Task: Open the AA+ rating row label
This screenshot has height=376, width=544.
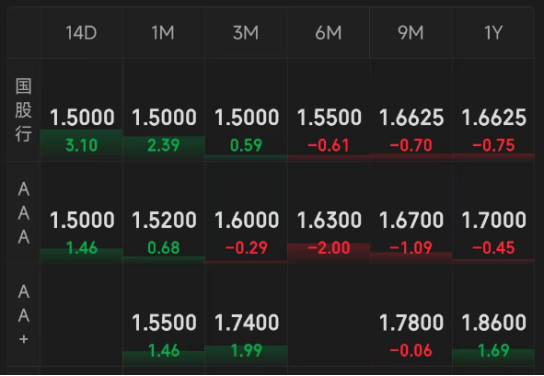Action: pyautogui.click(x=24, y=315)
